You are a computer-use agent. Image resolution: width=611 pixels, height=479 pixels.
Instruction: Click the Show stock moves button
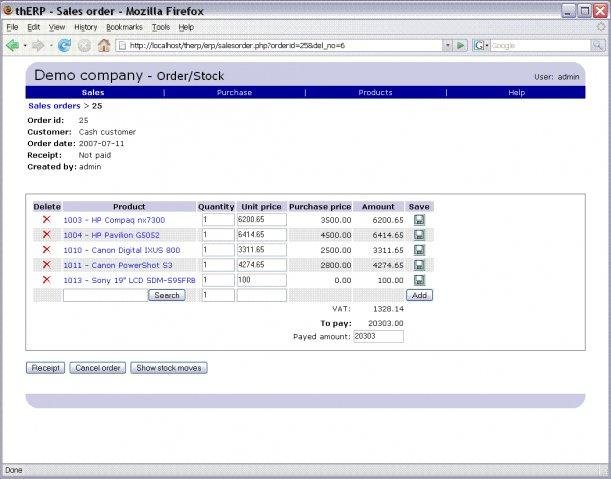pos(169,368)
